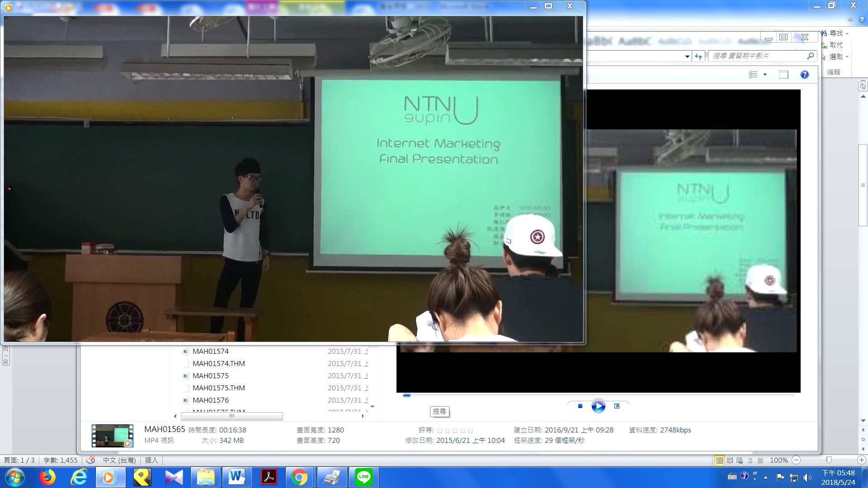Click the preview video seek bar handle
Screen dimensions: 868x488
pyautogui.click(x=407, y=395)
